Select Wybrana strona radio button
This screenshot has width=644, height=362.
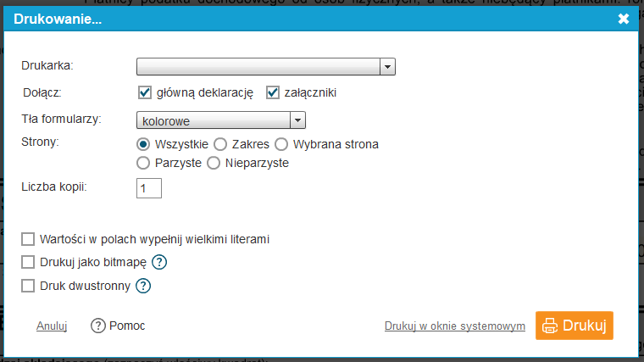[x=281, y=144]
